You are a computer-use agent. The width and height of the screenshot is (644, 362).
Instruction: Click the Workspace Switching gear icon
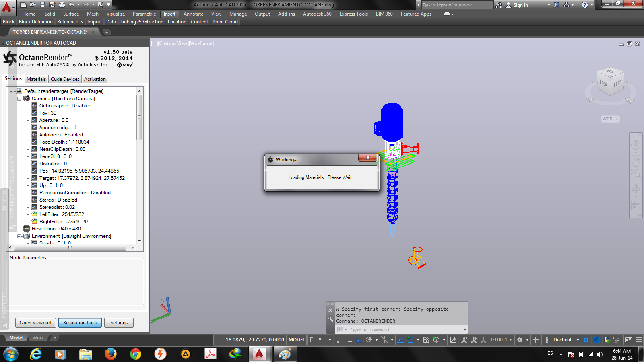[520, 340]
